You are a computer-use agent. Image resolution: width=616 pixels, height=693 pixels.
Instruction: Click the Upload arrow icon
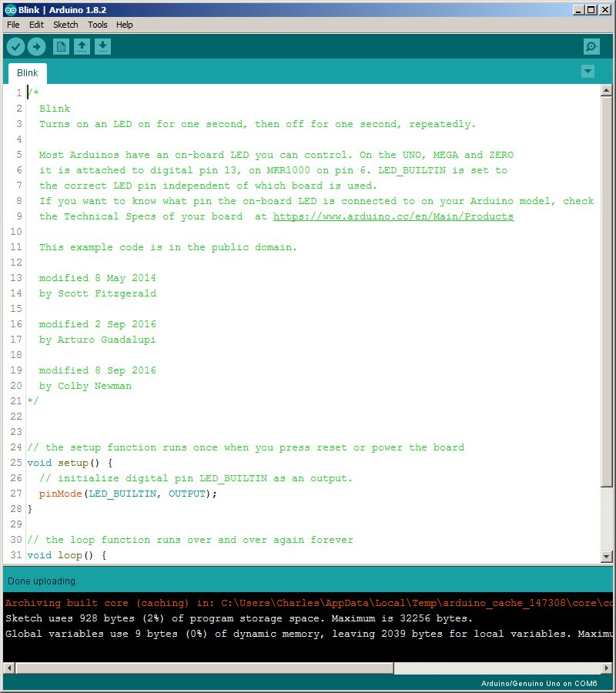click(x=36, y=47)
